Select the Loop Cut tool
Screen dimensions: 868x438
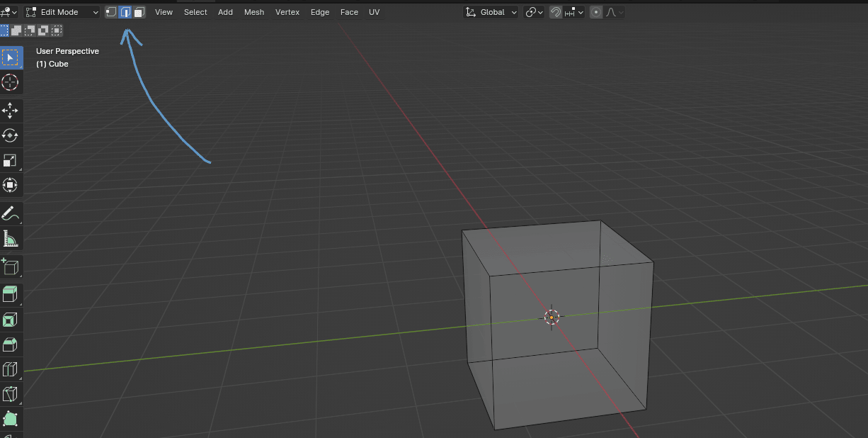pyautogui.click(x=11, y=369)
